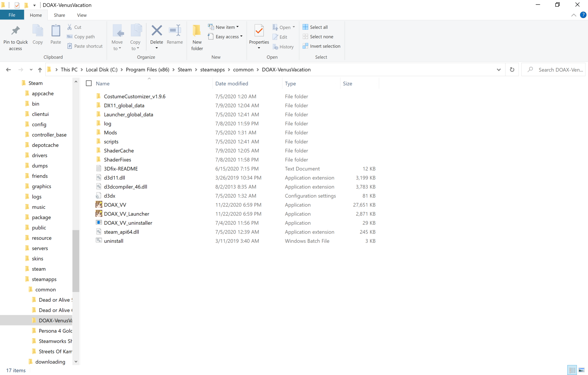Image resolution: width=588 pixels, height=375 pixels.
Task: Select the Home ribbon tab
Action: pos(36,15)
